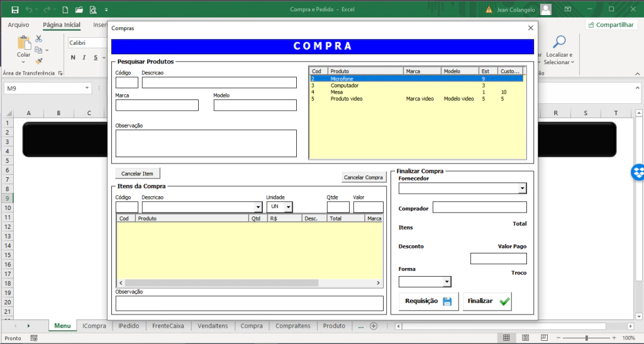Click the Open folder icon in title bar
The height and width of the screenshot is (344, 644).
click(x=79, y=9)
